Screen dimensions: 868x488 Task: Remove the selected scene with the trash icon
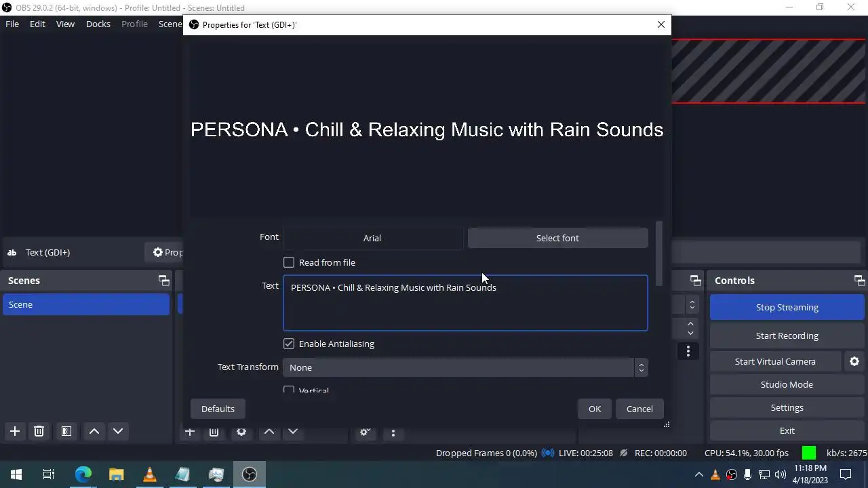(x=39, y=431)
